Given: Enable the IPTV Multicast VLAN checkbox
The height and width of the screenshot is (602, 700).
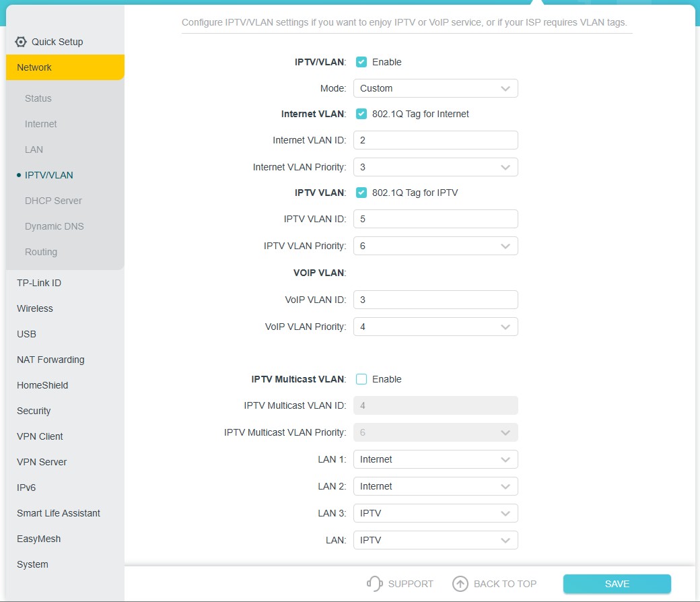Looking at the screenshot, I should tap(361, 379).
